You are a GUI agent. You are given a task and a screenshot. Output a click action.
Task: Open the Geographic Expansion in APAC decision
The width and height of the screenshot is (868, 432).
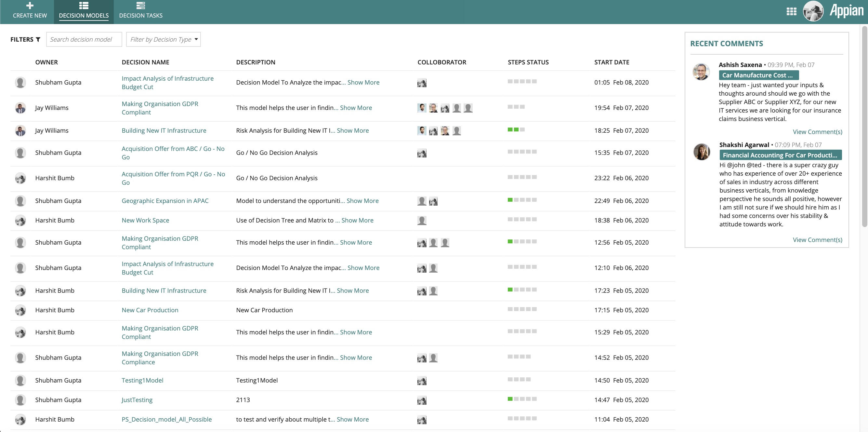165,201
